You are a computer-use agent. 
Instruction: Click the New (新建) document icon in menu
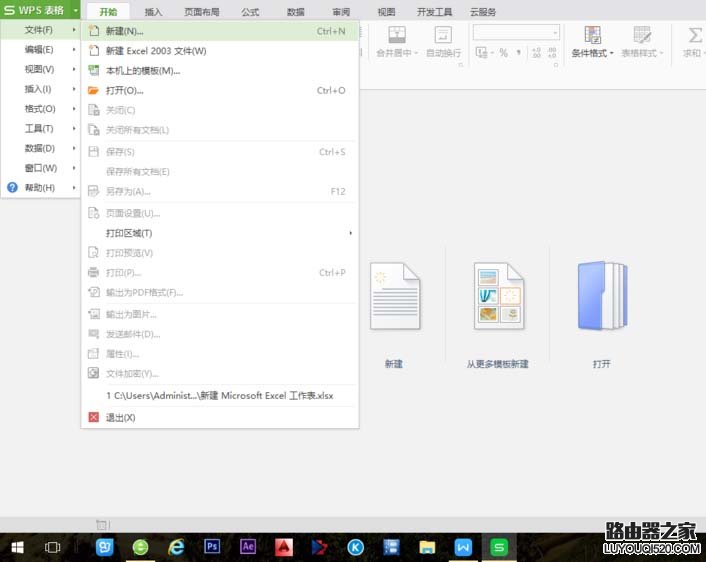93,31
